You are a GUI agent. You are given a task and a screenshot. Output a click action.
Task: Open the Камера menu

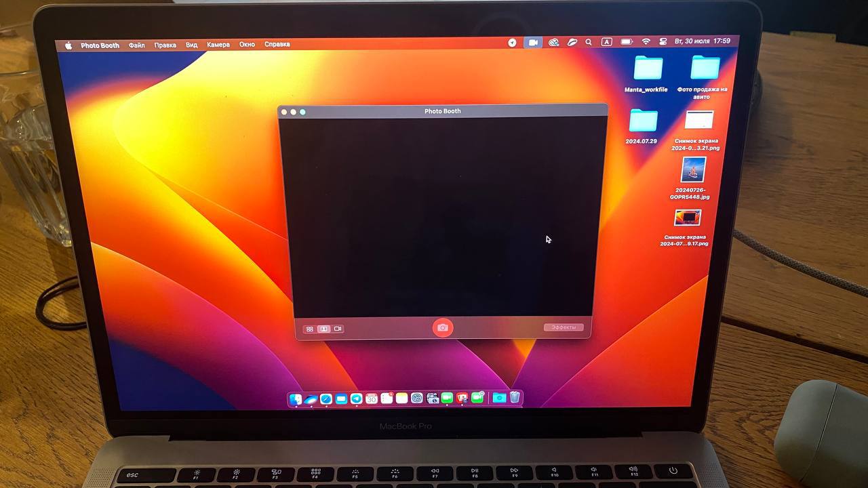click(218, 45)
